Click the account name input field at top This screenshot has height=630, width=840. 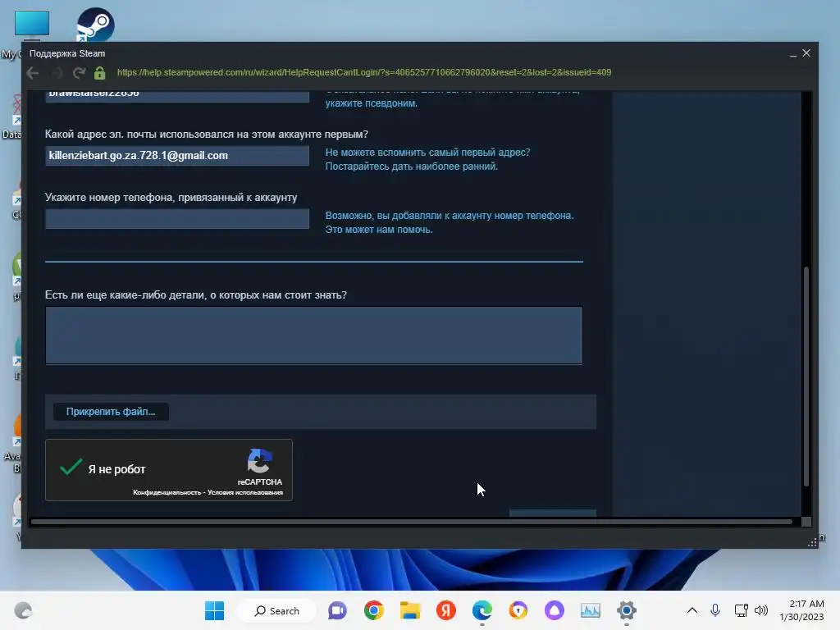click(177, 95)
